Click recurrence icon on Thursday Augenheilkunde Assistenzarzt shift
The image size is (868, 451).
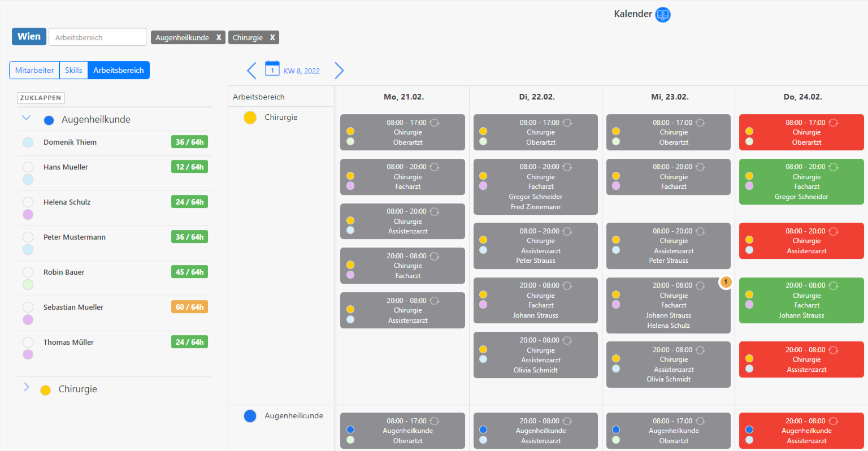834,421
